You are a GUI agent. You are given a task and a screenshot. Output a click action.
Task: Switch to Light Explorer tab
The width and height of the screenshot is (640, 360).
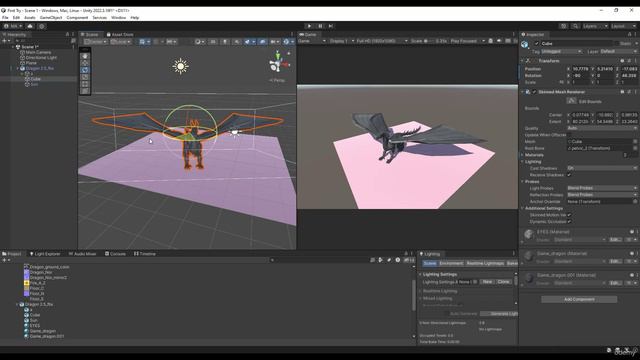(x=45, y=254)
